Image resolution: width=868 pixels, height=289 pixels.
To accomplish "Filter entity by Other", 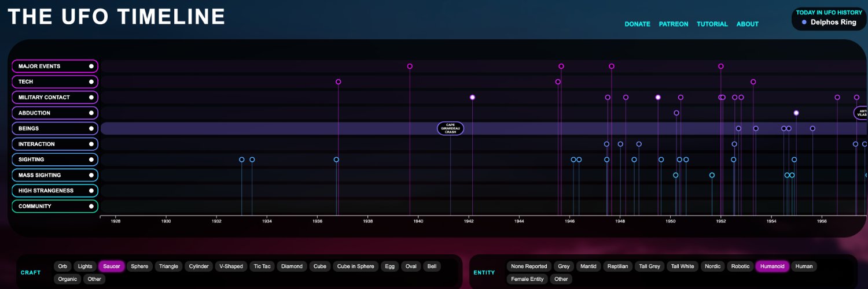I will point(561,279).
